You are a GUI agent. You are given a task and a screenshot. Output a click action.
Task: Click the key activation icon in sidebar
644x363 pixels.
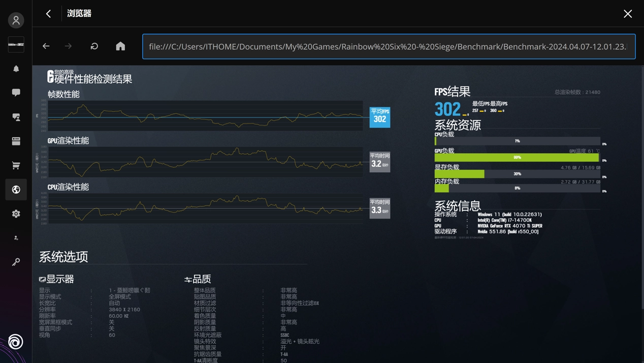(16, 262)
